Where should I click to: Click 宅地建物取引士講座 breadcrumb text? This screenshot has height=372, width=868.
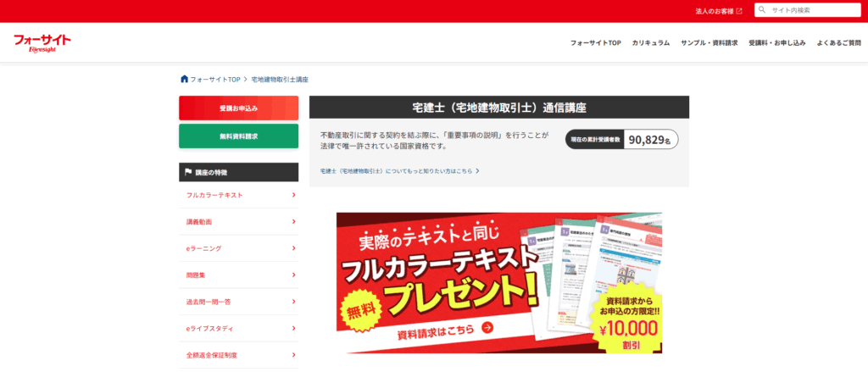[x=280, y=80]
